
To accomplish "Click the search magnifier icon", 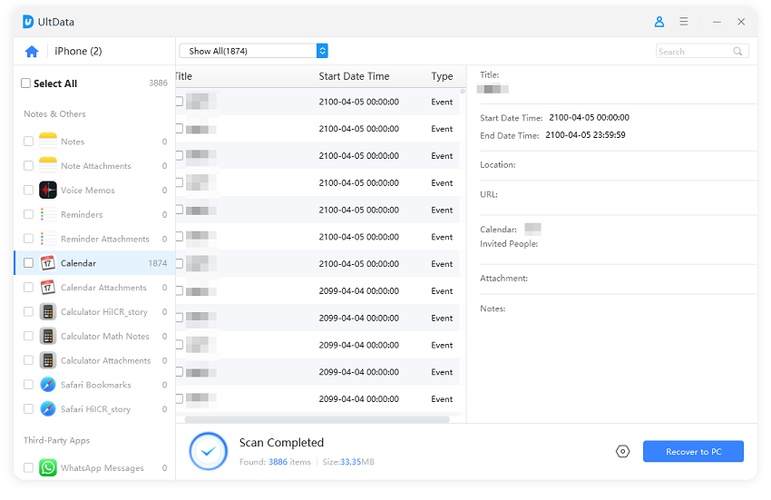I will pyautogui.click(x=738, y=51).
